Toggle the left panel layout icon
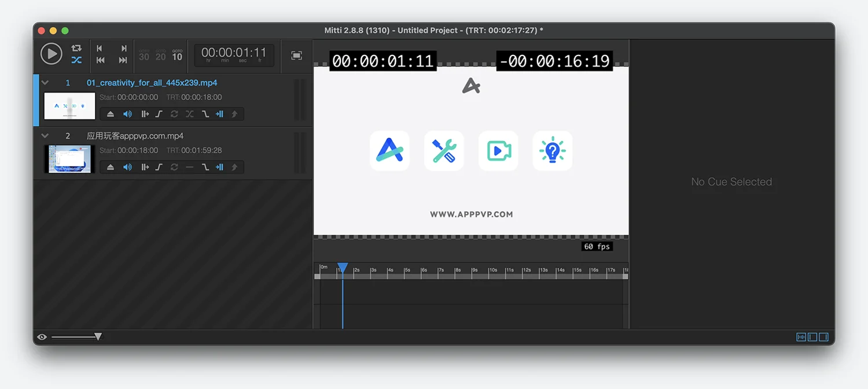Viewport: 868px width, 389px height. click(x=812, y=337)
